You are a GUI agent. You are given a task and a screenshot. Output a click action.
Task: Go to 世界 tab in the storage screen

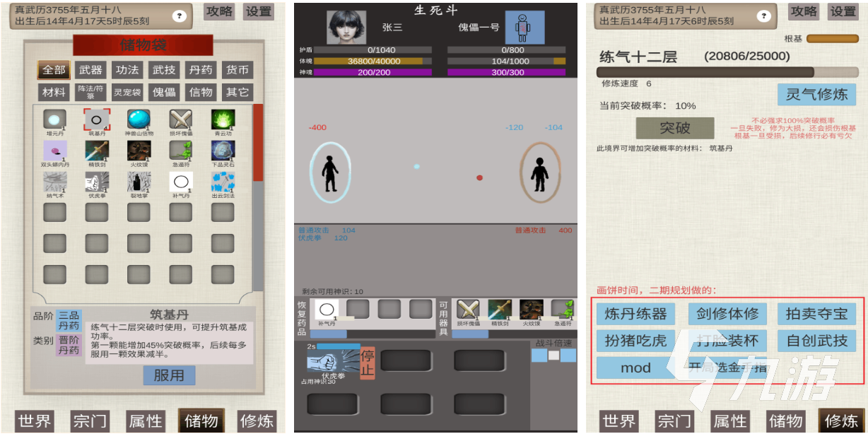coord(35,421)
